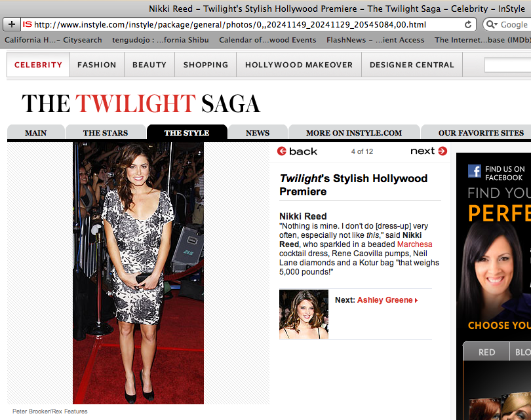Click Twilight's Stylish Hollywood Premiere title
Screen dimensions: 531x420
[x=353, y=185]
